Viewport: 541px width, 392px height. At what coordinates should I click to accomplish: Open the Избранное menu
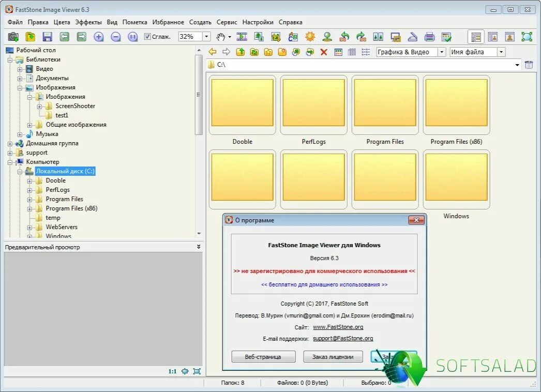pyautogui.click(x=168, y=22)
